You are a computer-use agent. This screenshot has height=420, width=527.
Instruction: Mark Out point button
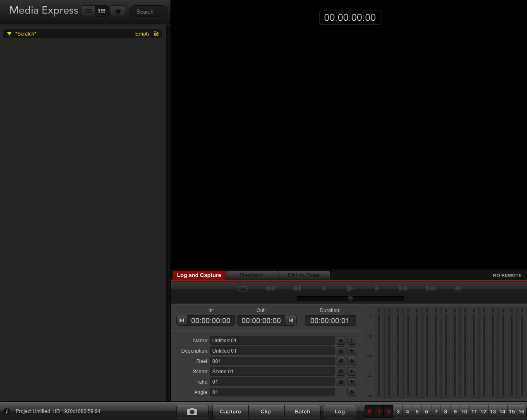coord(291,321)
